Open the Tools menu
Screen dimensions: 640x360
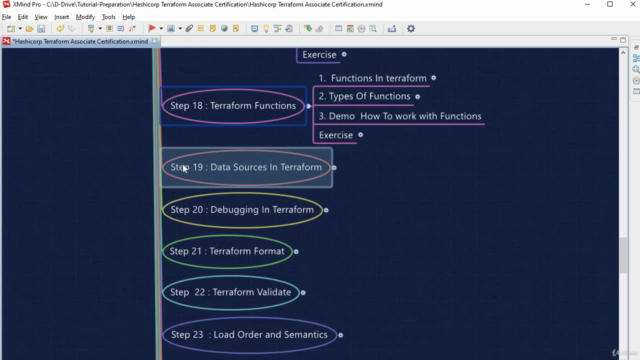(109, 17)
